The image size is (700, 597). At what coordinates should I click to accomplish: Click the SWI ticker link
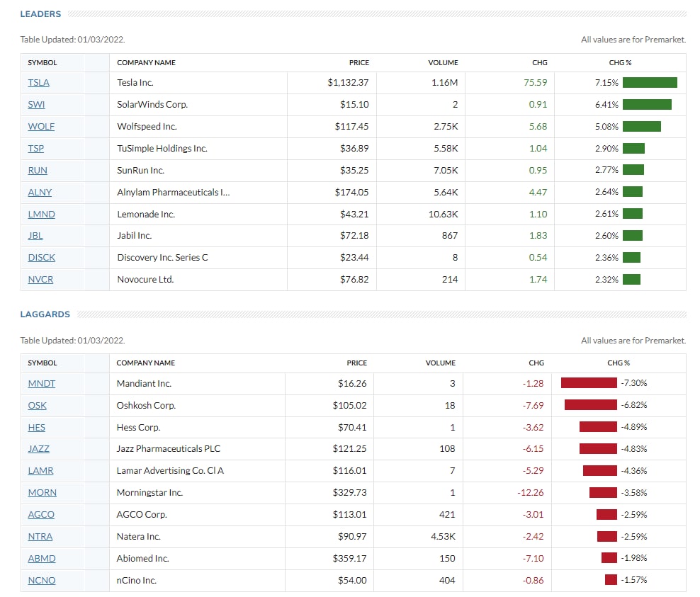tap(36, 105)
